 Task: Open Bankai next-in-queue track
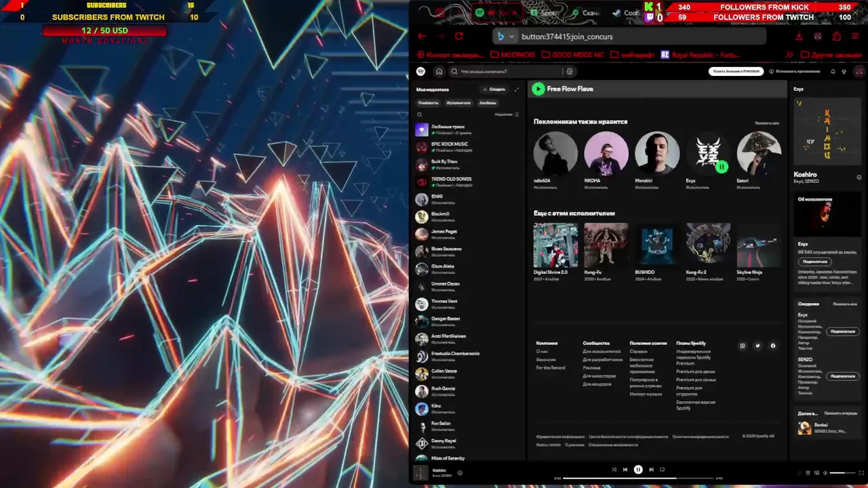(x=828, y=428)
